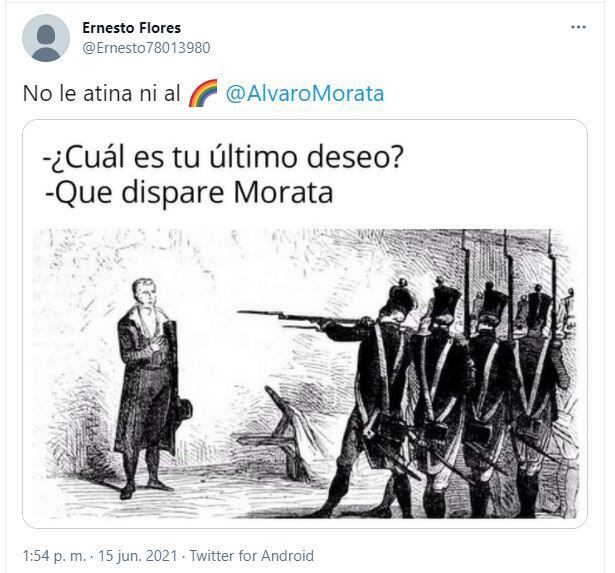The height and width of the screenshot is (573, 615).
Task: Click the wooden bench in the engraving
Action: coord(275,435)
